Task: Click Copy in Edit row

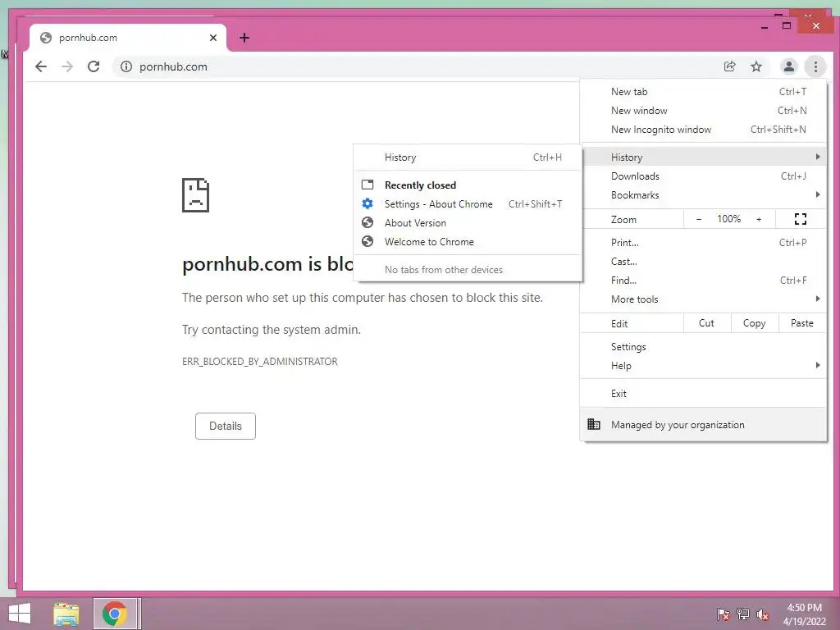Action: pyautogui.click(x=755, y=323)
